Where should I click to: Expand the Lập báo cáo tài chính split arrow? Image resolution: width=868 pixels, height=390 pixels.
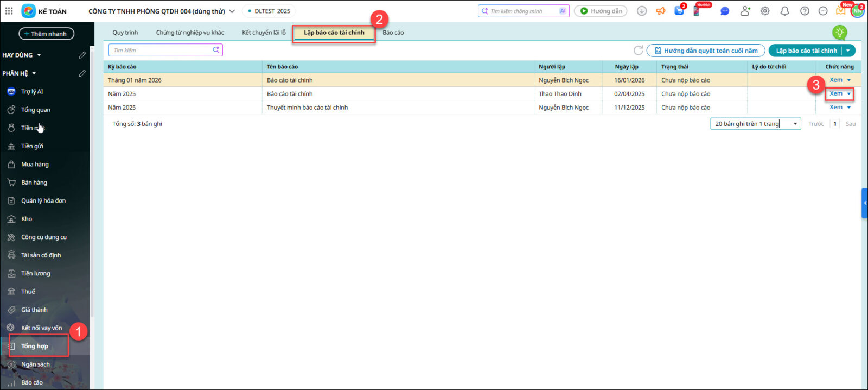pos(848,51)
